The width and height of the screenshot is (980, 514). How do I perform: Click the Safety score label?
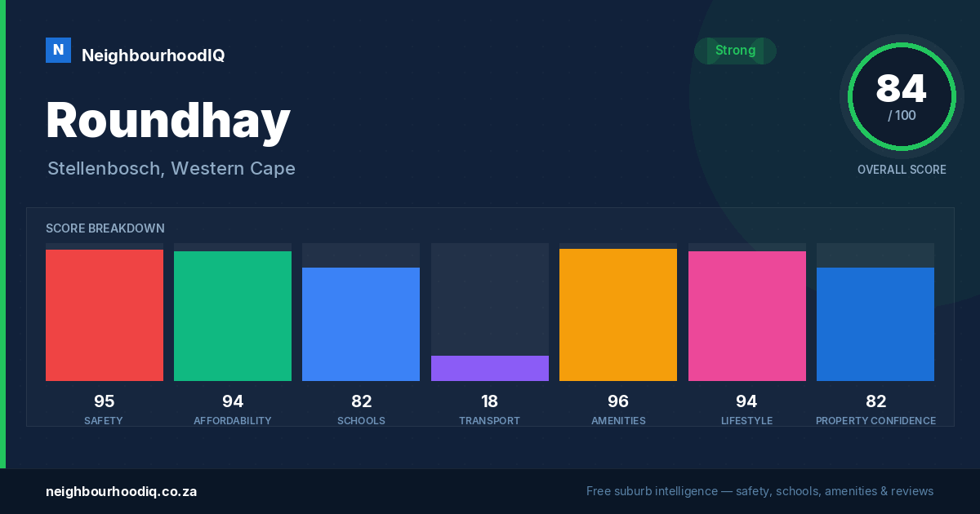click(104, 421)
